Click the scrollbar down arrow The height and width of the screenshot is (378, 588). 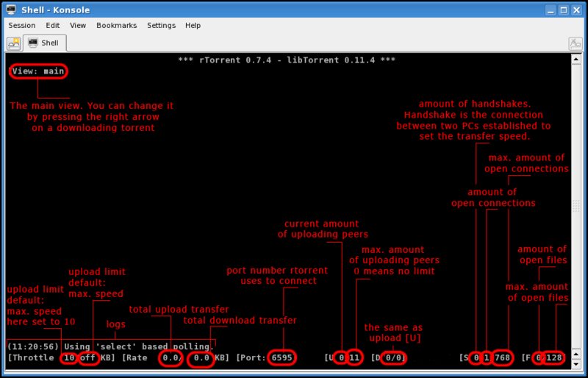pyautogui.click(x=576, y=364)
